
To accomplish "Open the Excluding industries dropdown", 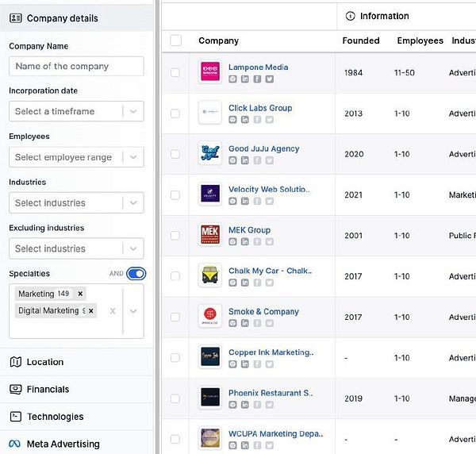I will [x=76, y=248].
